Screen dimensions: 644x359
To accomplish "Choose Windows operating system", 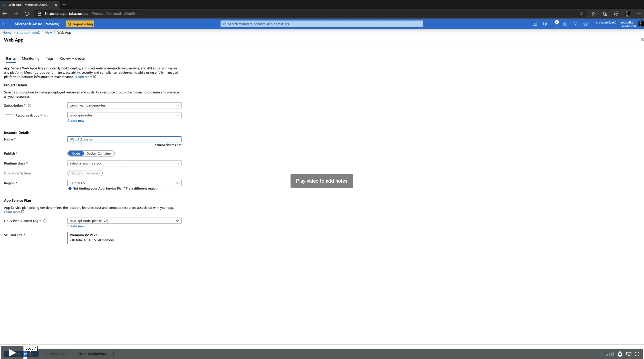I will 93,173.
